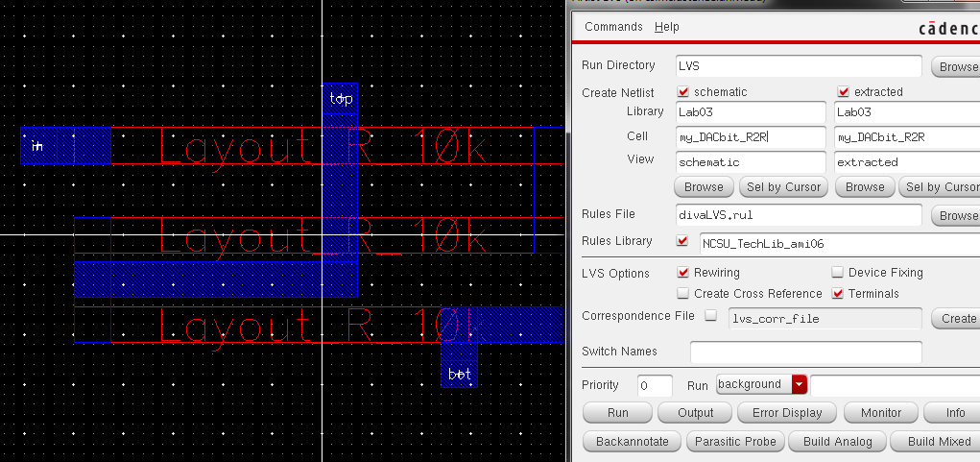Toggle the extracted netlist checkbox

pos(844,92)
